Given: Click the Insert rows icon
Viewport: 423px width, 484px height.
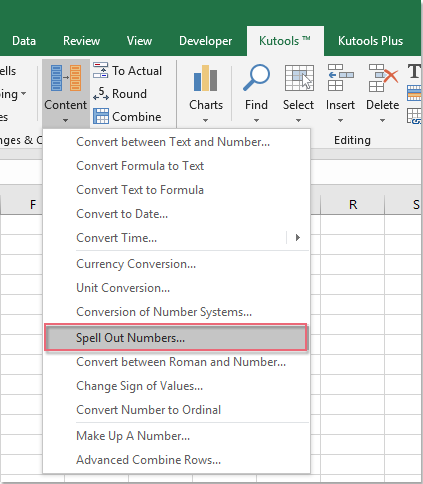Looking at the screenshot, I should [x=340, y=78].
